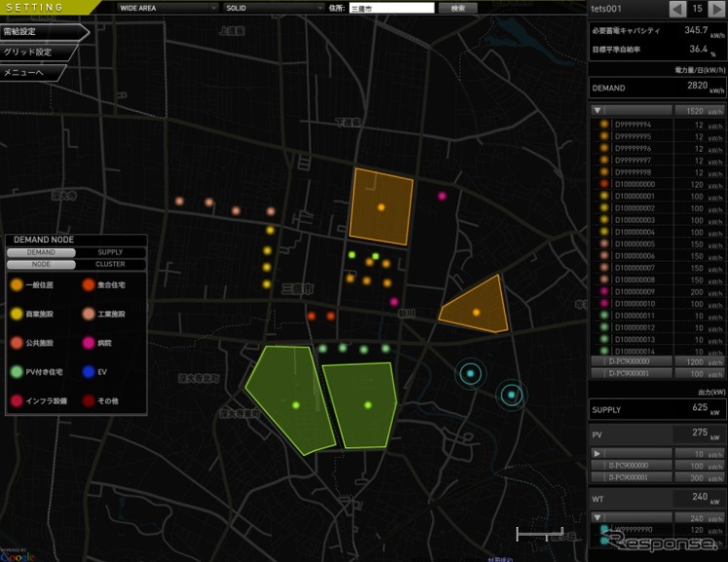Click magenta hospital node beside square orange cluster
Viewport: 728px width, 562px height.
tap(442, 196)
